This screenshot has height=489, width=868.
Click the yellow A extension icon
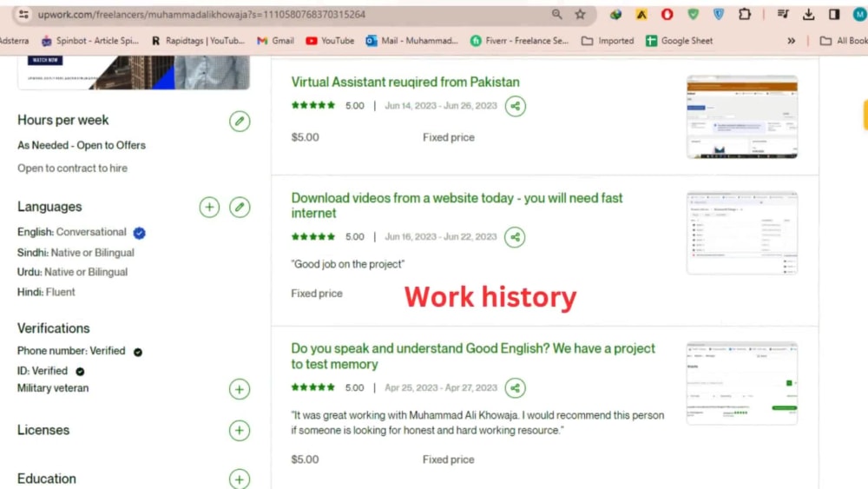coord(641,15)
